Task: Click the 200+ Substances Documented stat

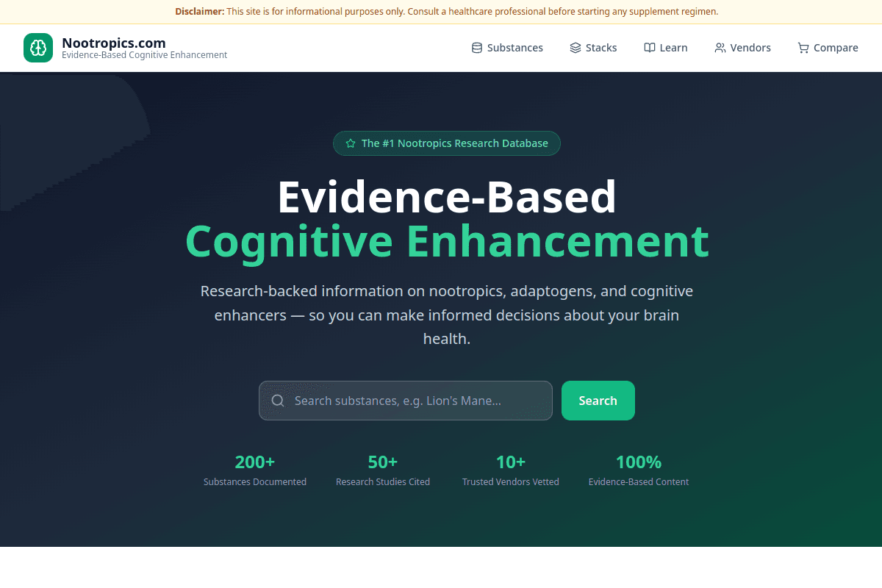Action: (255, 470)
